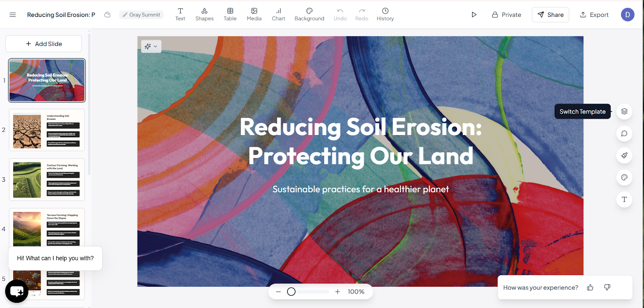644x308 pixels.
Task: Insert a Table from toolbar
Action: coord(230,14)
